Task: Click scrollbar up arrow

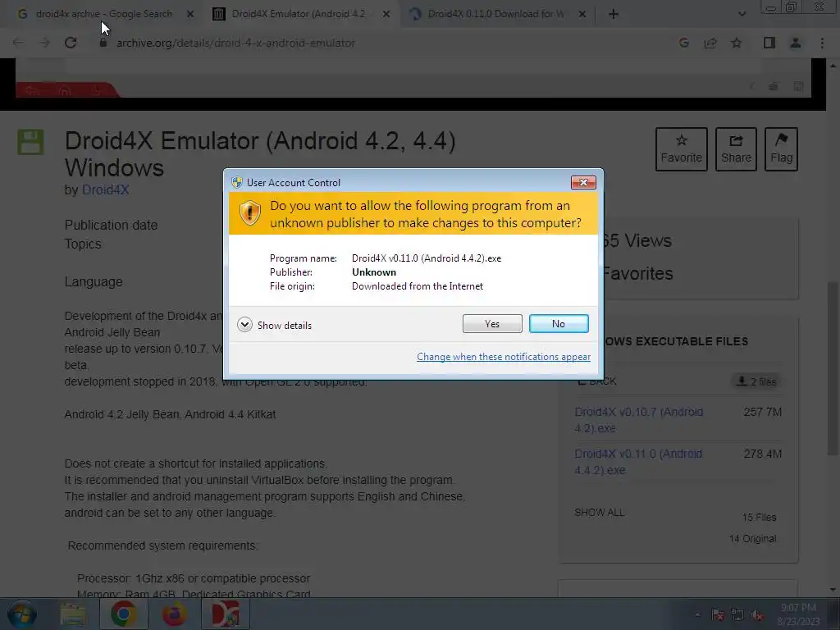Action: (x=833, y=66)
